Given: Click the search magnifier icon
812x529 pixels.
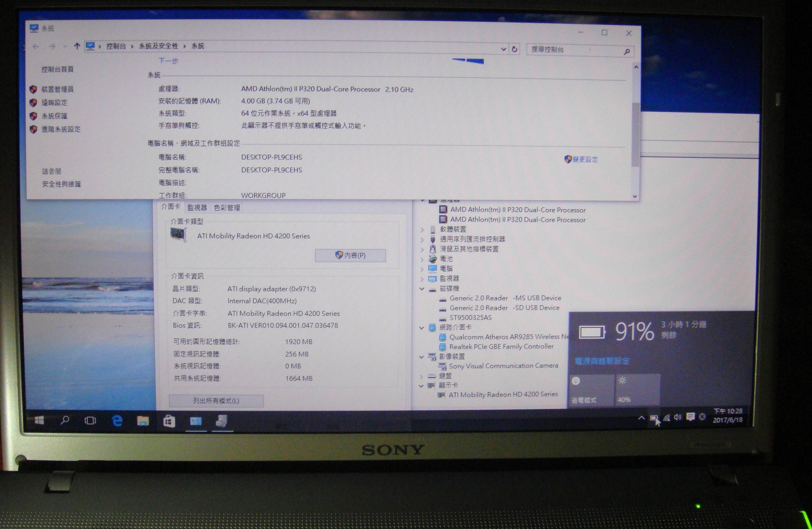Looking at the screenshot, I should [626, 52].
